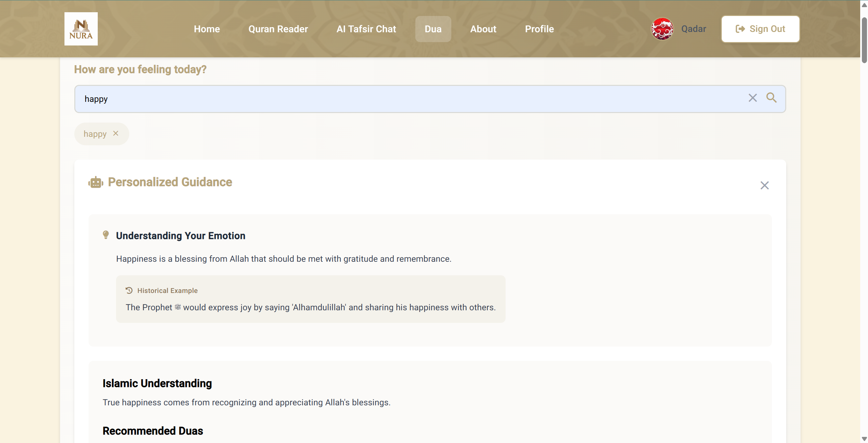Click the Qadar user avatar
Image resolution: width=868 pixels, height=443 pixels.
click(x=662, y=29)
